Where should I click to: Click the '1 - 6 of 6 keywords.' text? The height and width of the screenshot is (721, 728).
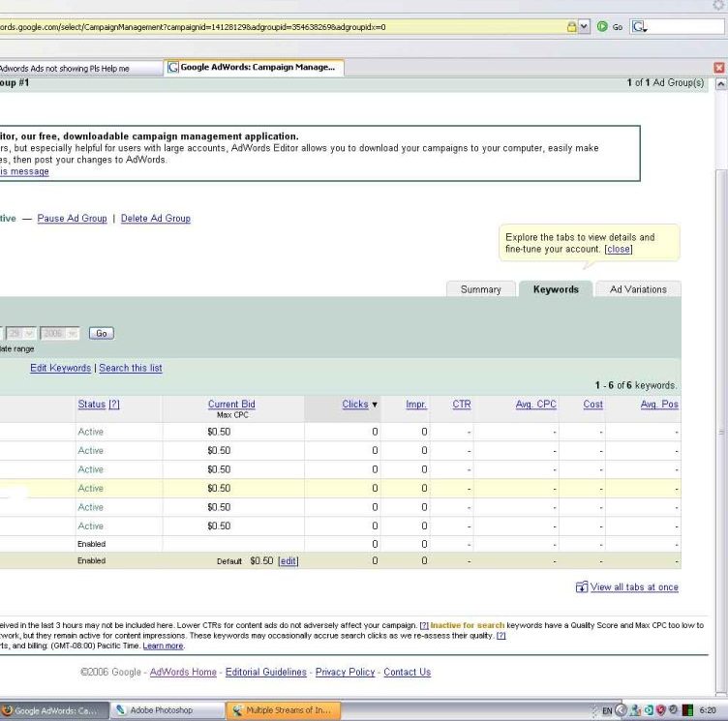(x=636, y=385)
